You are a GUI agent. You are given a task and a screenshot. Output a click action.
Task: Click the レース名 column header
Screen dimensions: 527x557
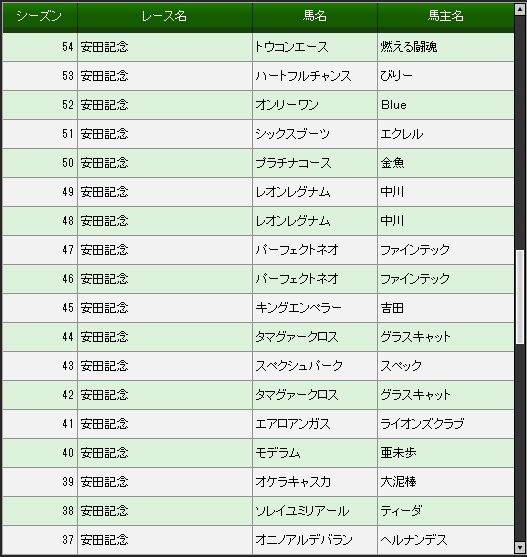tap(165, 16)
